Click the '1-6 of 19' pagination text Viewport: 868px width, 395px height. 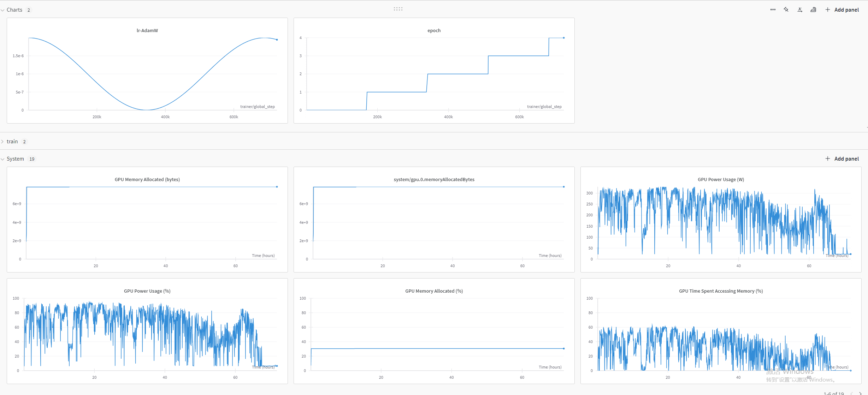click(x=834, y=393)
